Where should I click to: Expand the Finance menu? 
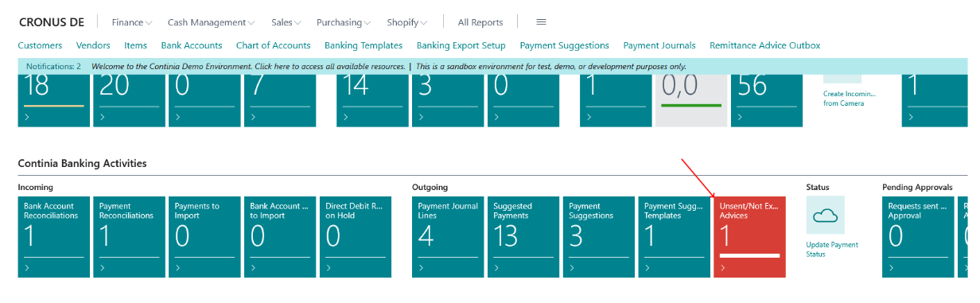point(132,22)
